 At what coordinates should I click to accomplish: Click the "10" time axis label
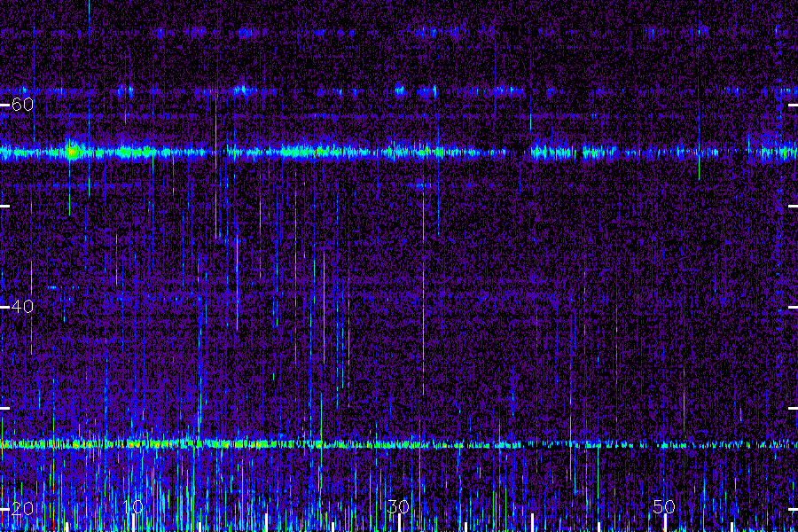point(133,506)
